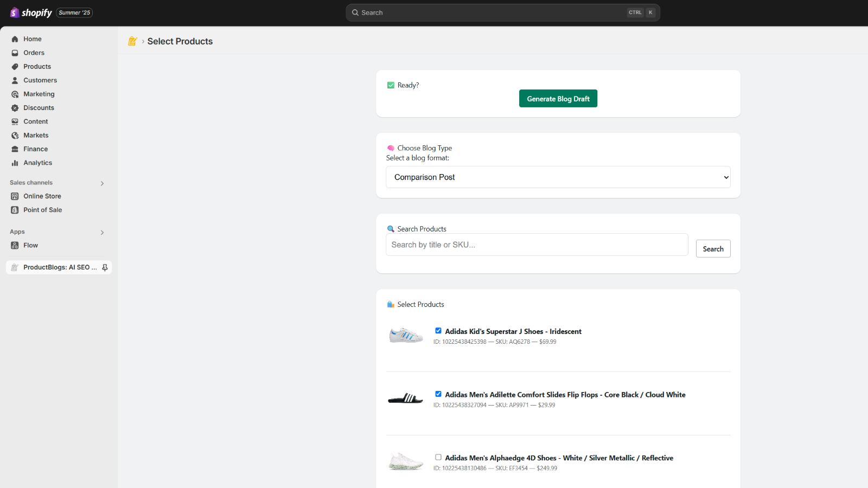Check the Alphaedge 4D Shoes checkbox
This screenshot has width=868, height=488.
tap(438, 457)
